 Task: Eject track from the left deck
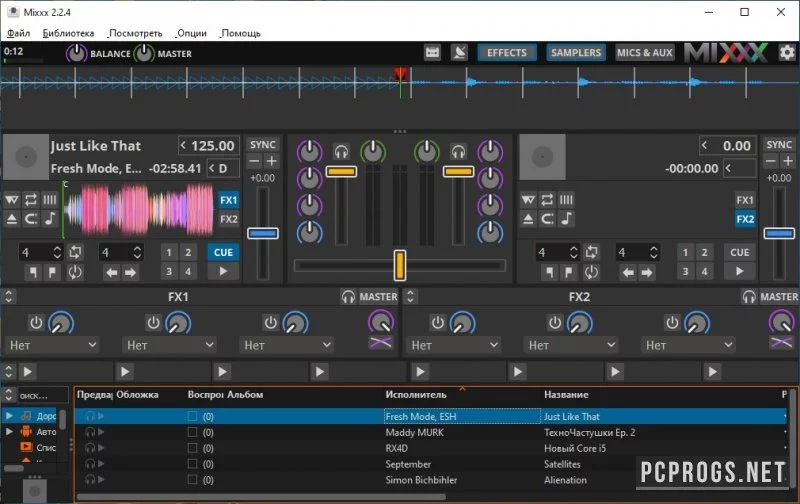point(12,219)
